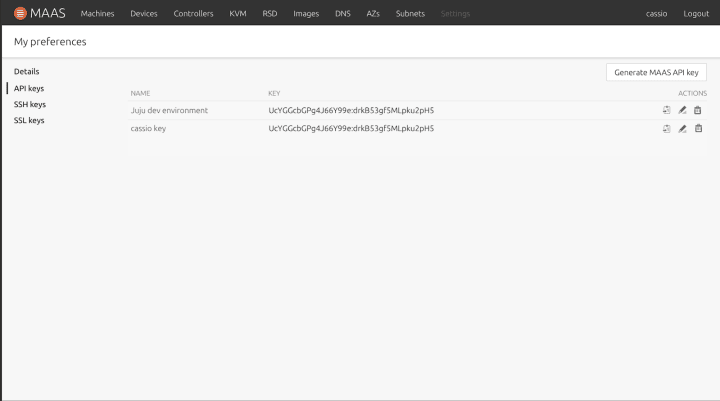
Task: Click the key value in cassio key row
Action: (x=351, y=128)
